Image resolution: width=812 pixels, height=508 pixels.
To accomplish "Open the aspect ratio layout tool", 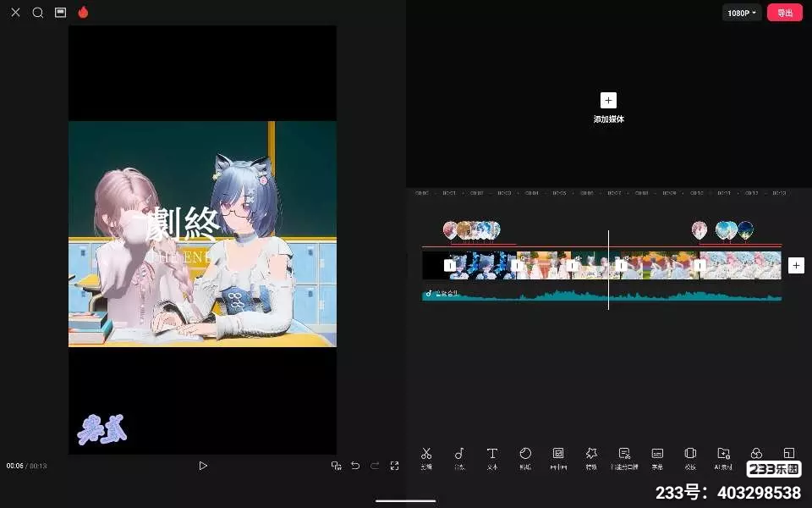I will (x=788, y=453).
